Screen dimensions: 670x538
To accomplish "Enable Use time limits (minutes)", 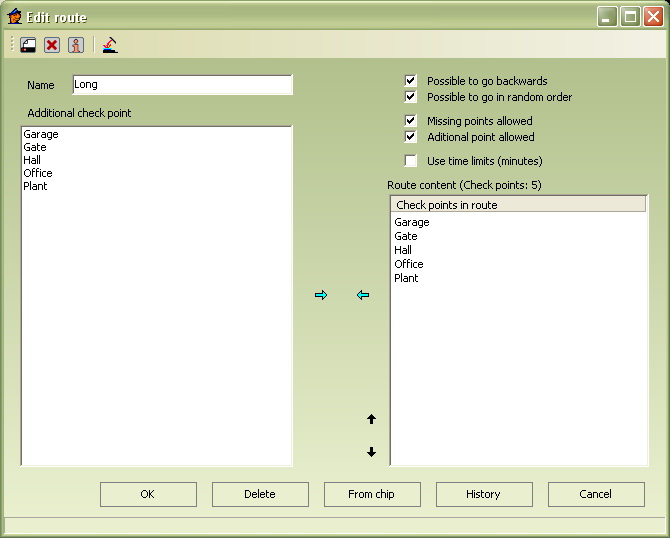I will point(410,161).
